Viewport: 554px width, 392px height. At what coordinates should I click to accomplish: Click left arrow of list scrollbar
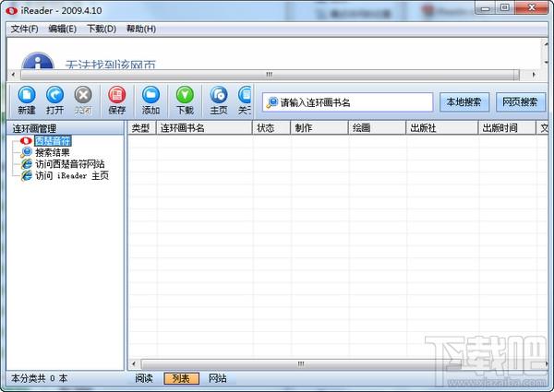coord(134,363)
